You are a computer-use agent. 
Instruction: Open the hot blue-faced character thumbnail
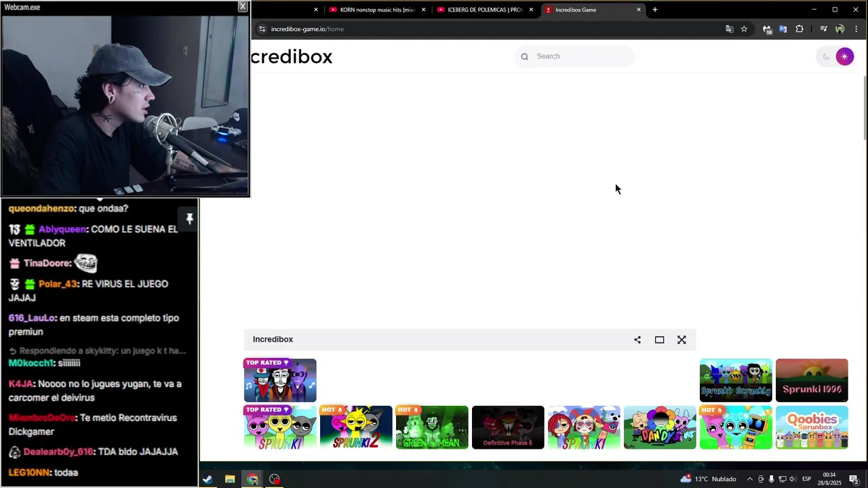click(736, 427)
